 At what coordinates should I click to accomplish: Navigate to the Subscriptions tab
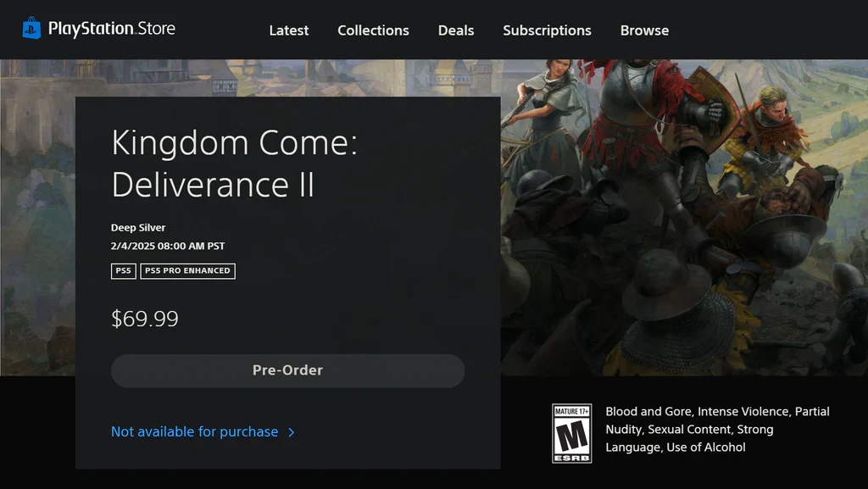547,31
